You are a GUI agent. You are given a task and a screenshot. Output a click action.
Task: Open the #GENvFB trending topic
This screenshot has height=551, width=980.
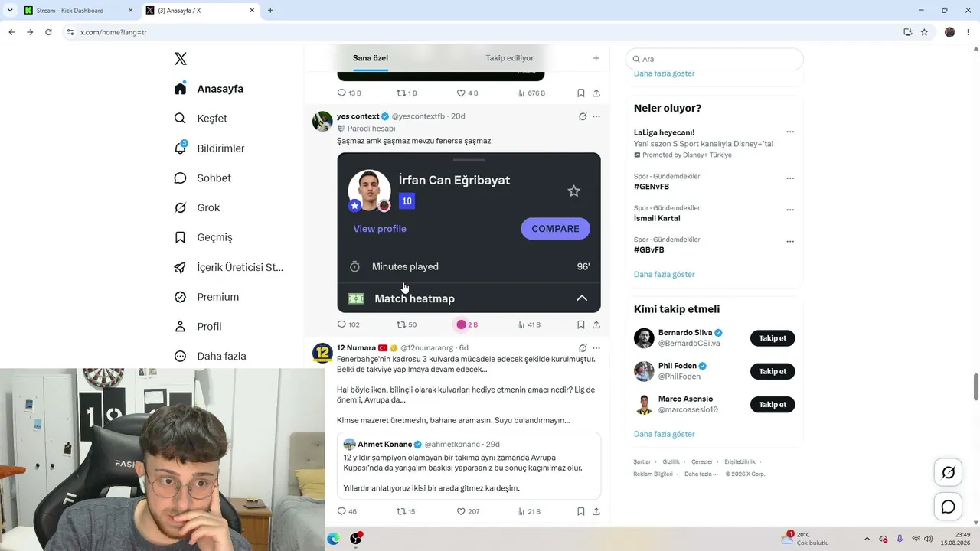652,187
